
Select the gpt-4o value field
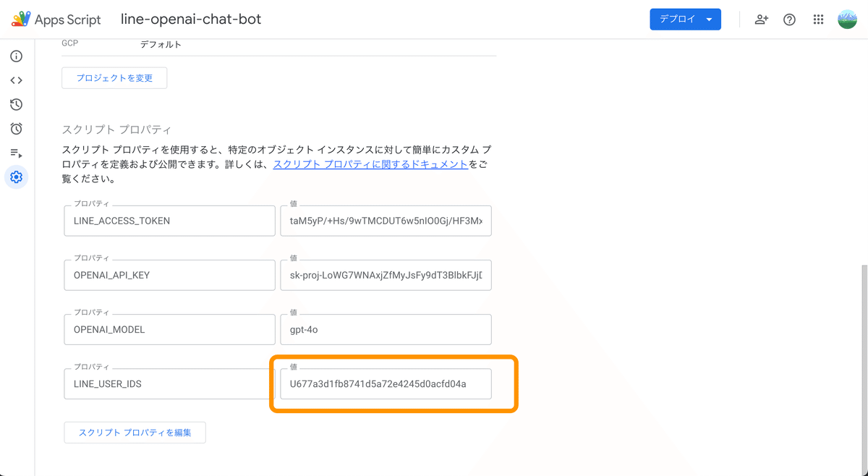[386, 329]
